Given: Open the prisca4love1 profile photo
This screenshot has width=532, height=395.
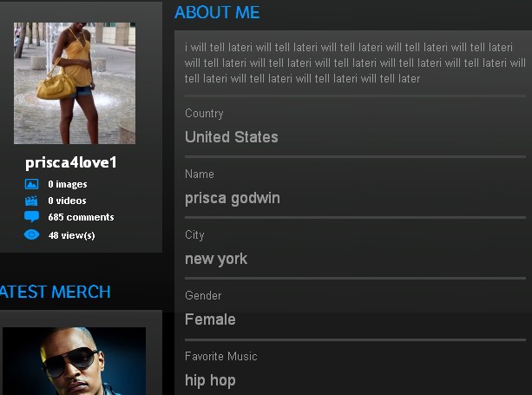Looking at the screenshot, I should coord(75,83).
